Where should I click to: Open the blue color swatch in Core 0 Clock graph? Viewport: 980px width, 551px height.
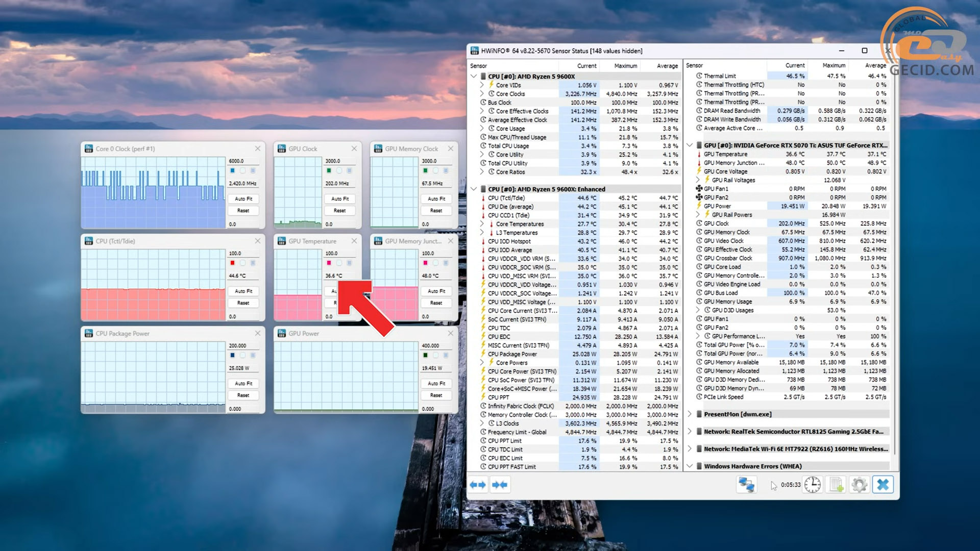pyautogui.click(x=233, y=171)
